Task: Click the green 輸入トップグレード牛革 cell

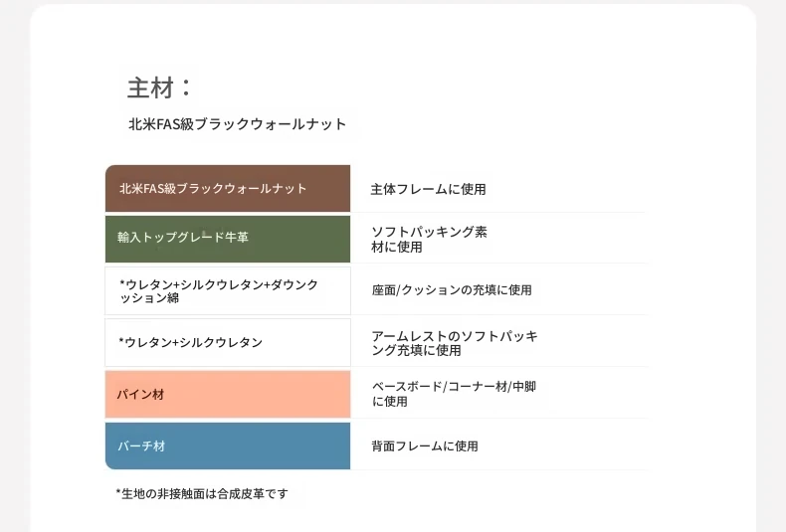Action: tap(228, 239)
